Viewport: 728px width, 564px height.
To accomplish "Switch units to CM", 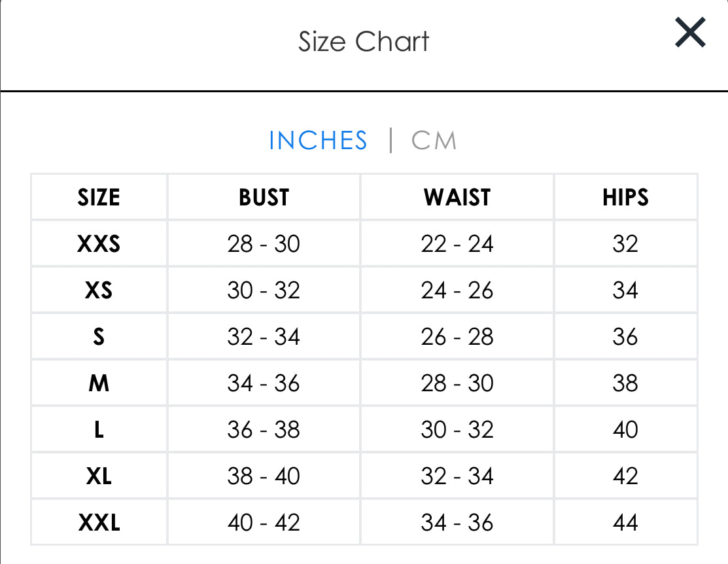I will coord(434,141).
